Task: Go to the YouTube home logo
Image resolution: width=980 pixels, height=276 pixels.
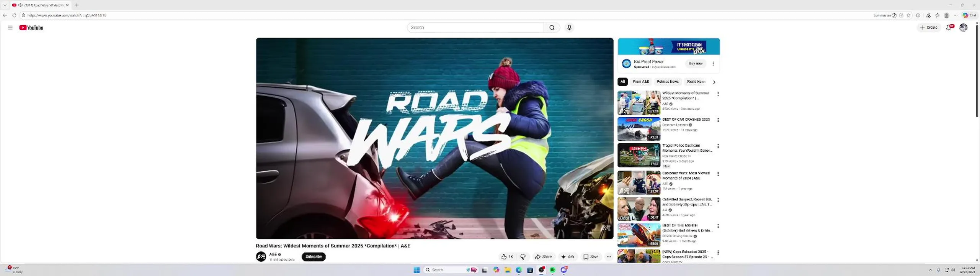Action: click(31, 28)
